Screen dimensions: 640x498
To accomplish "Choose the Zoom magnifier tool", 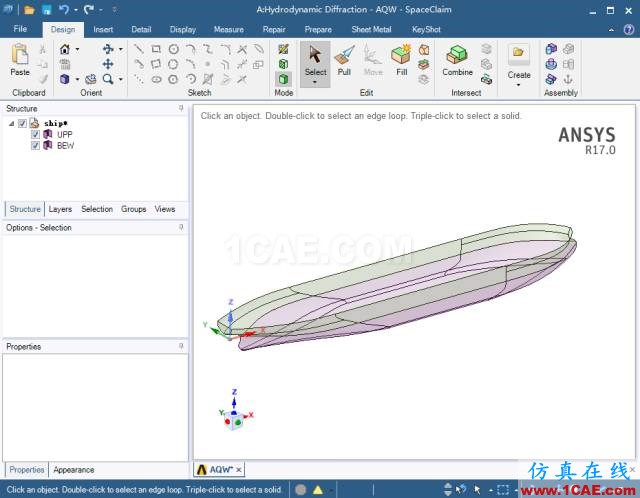I will point(108,79).
